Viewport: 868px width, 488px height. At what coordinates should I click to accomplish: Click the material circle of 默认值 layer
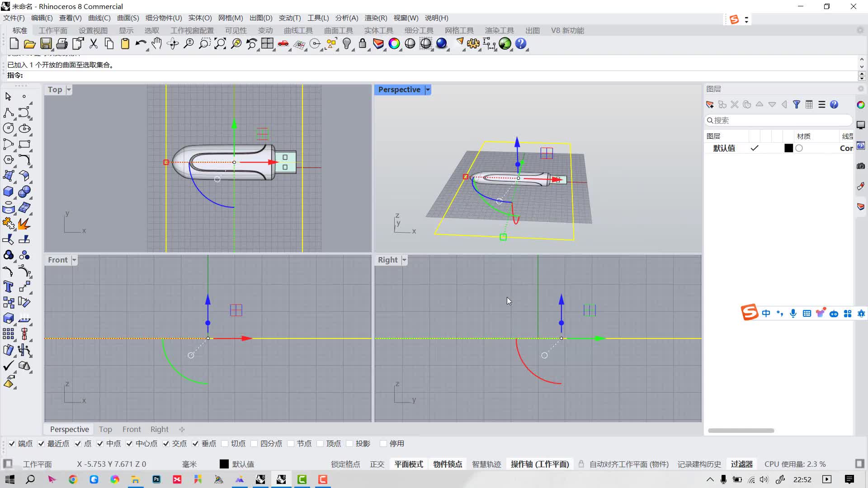[799, 148]
